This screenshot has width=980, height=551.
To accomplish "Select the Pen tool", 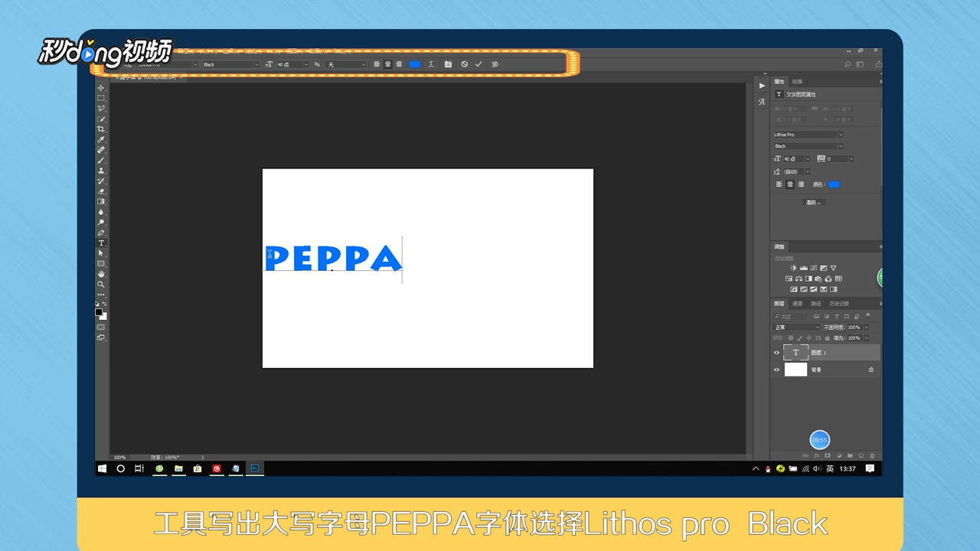I will (x=101, y=233).
